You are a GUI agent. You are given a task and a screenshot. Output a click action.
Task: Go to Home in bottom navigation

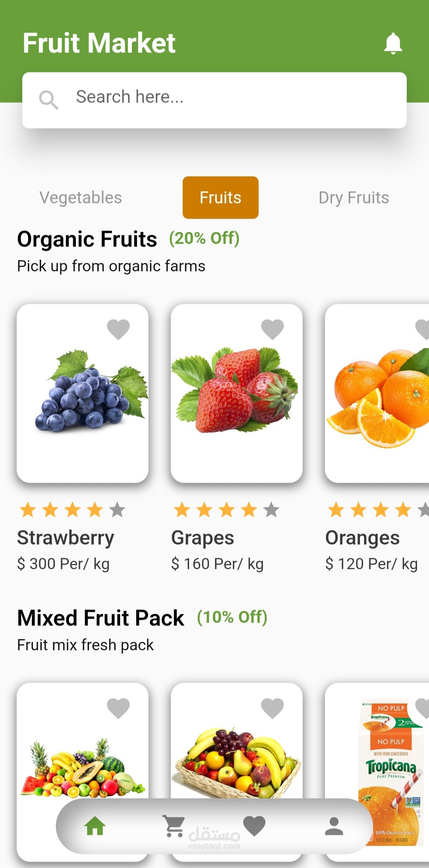(x=95, y=826)
